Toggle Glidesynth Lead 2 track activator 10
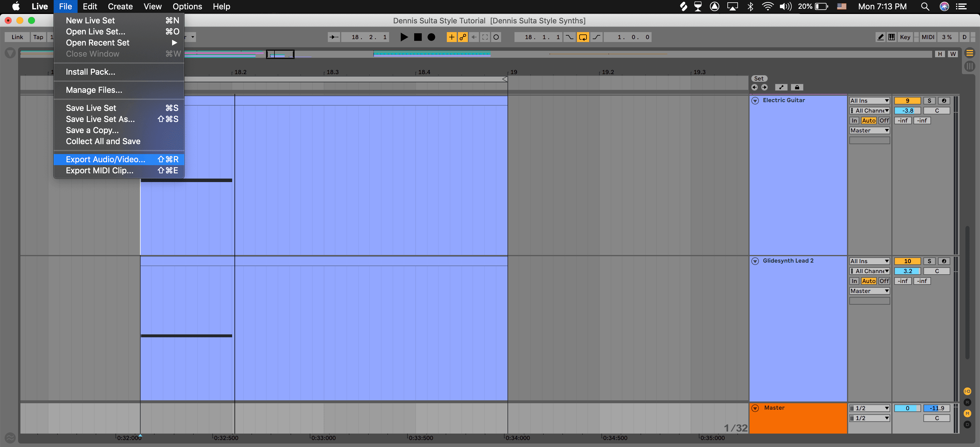The height and width of the screenshot is (447, 980). click(x=907, y=261)
